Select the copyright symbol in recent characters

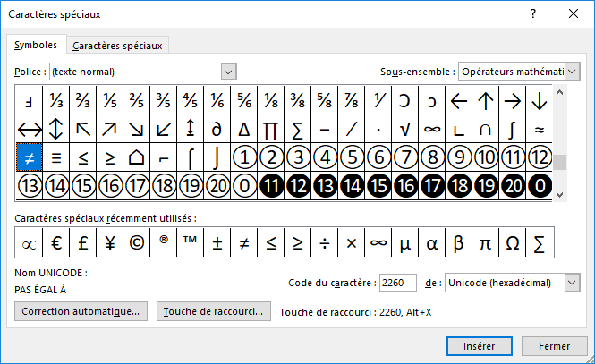136,242
